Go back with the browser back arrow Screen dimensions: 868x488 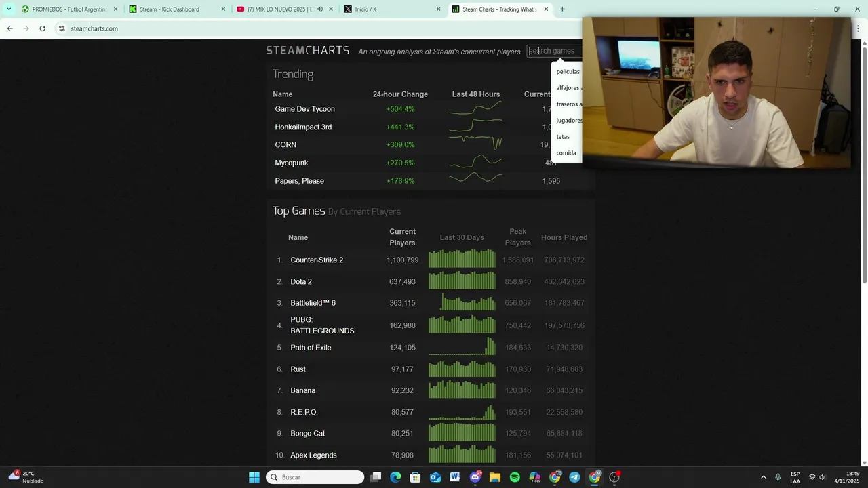pos(9,28)
